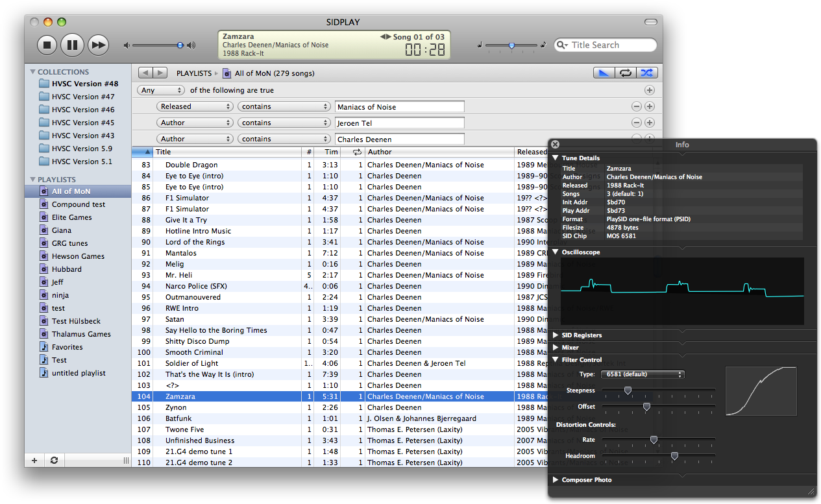
Task: Collapse the Tune Details section
Action: pos(556,158)
